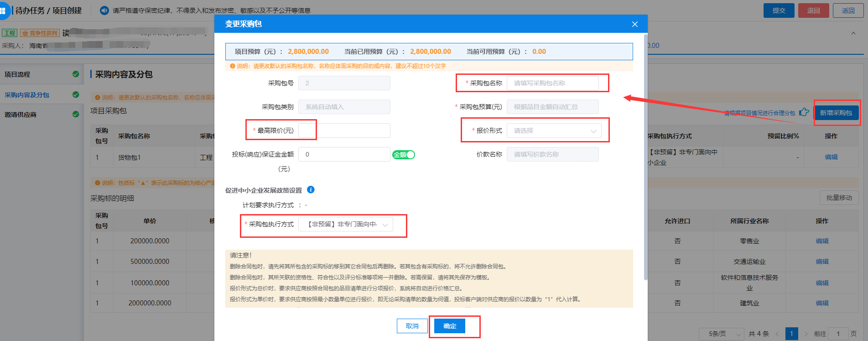
Task: Click 编辑 link in 建筑业 row
Action: (x=822, y=303)
